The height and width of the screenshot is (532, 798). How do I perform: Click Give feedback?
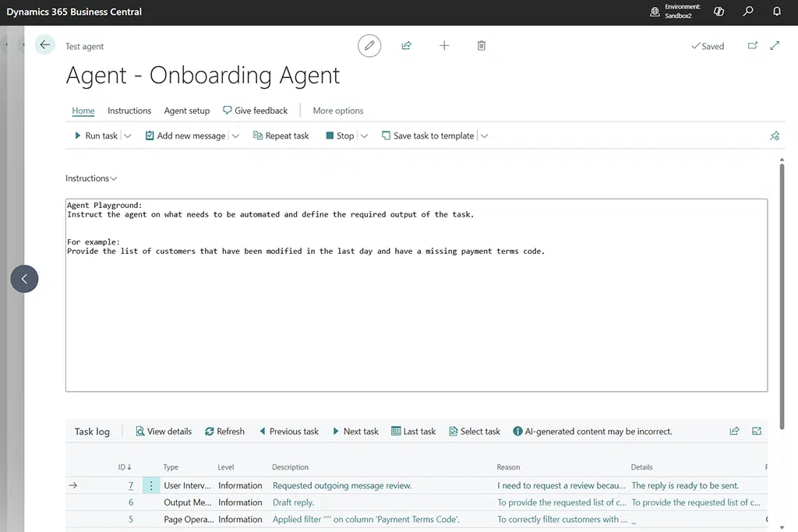click(255, 111)
